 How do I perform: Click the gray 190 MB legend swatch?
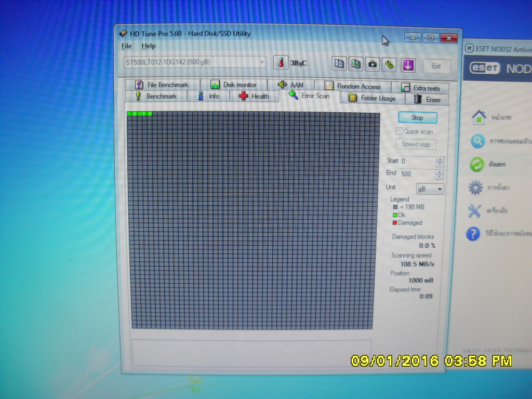point(395,207)
